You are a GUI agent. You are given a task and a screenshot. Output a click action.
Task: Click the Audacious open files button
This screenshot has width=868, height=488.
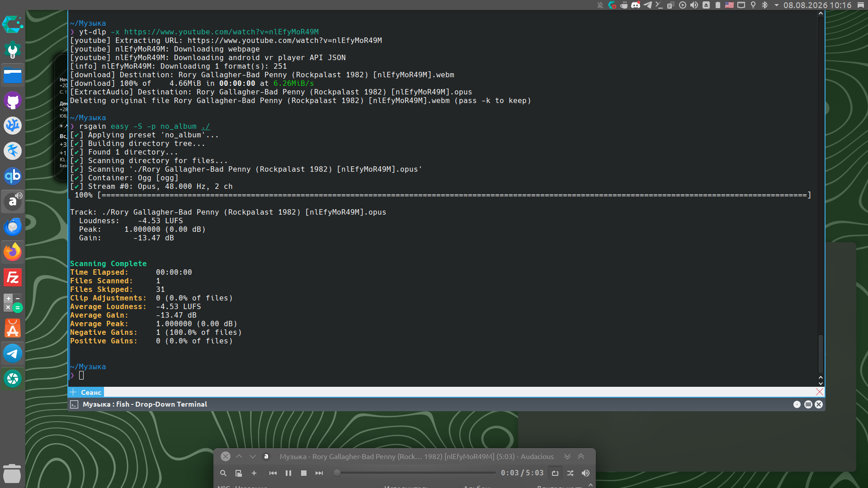coord(239,473)
